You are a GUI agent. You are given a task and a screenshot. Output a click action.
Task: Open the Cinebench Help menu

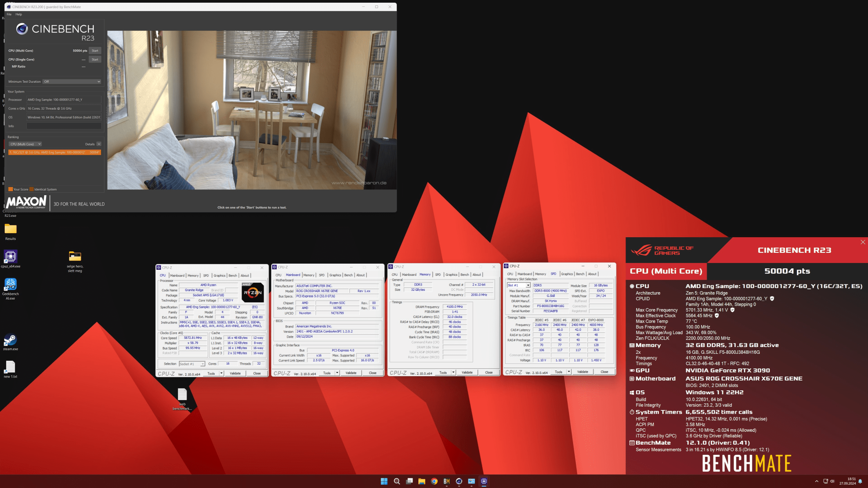point(19,14)
